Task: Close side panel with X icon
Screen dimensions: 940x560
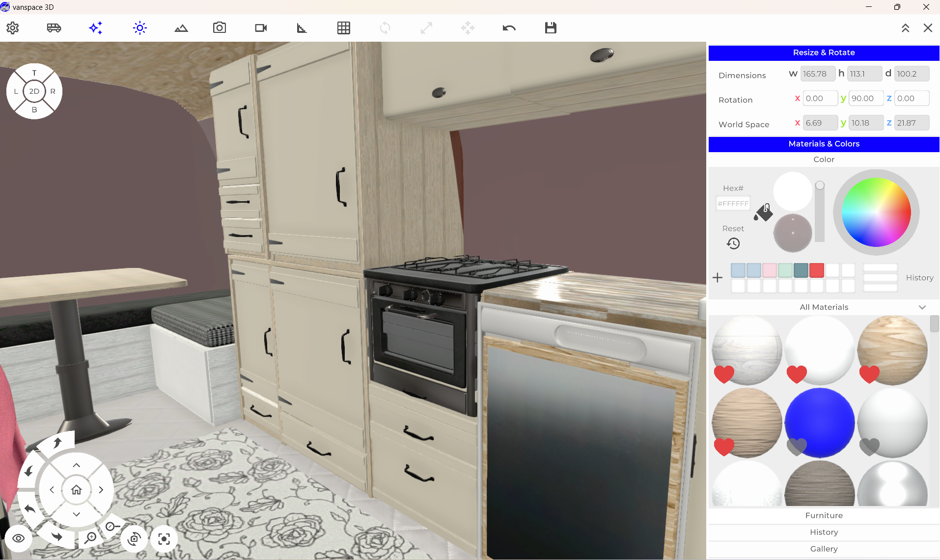Action: pos(928,28)
